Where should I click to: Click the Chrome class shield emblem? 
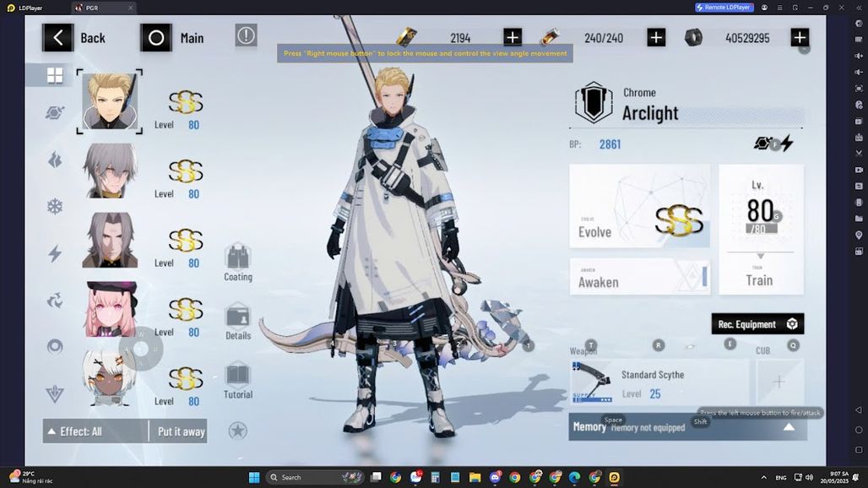[x=594, y=103]
